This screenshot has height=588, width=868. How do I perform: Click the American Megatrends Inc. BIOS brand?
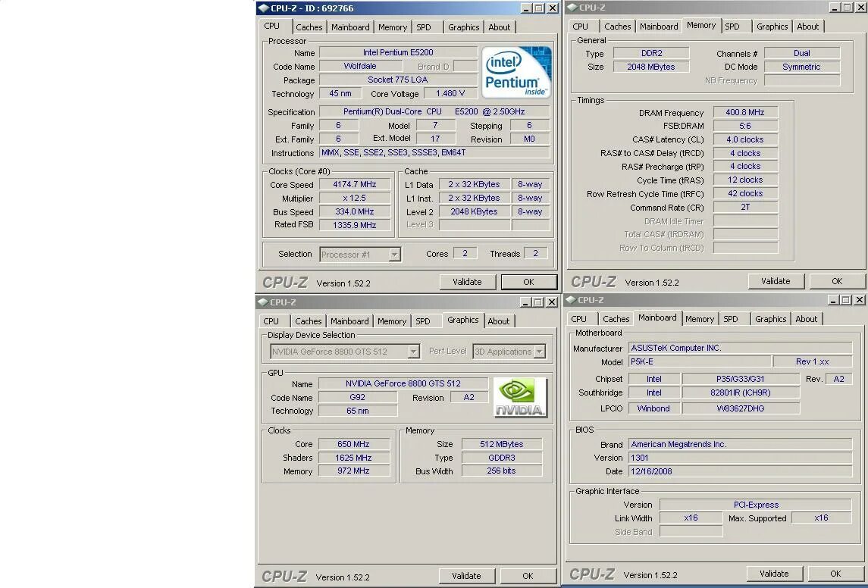[x=740, y=444]
